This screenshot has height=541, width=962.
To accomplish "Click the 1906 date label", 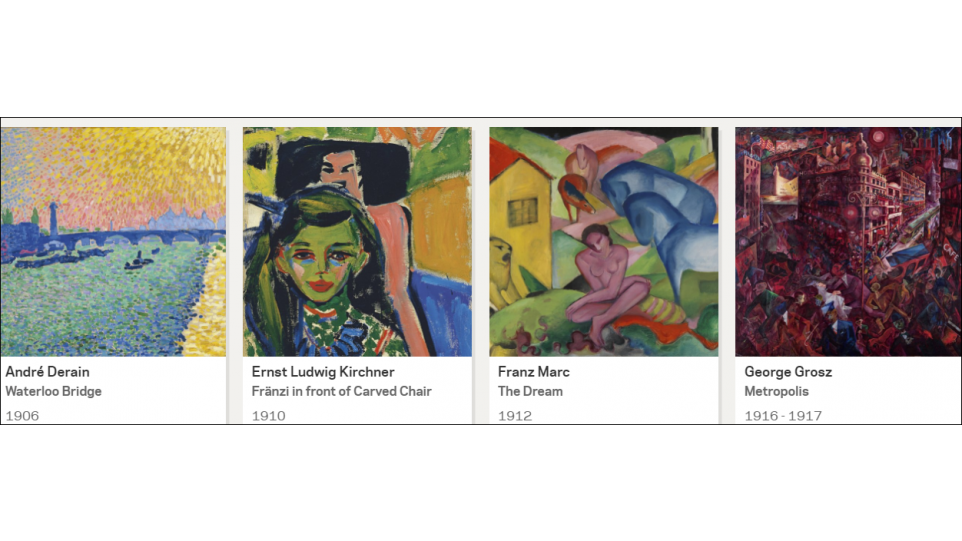I will pos(22,416).
